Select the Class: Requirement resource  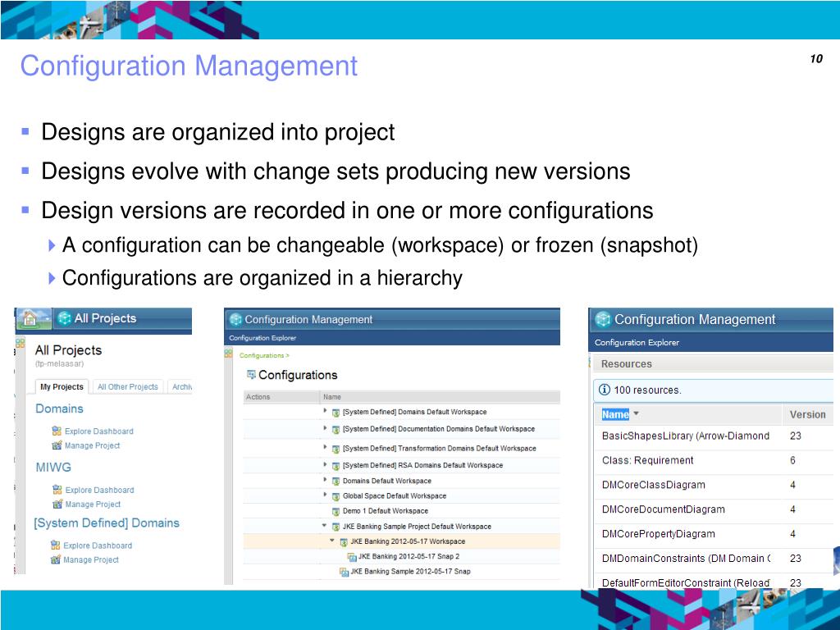[647, 460]
